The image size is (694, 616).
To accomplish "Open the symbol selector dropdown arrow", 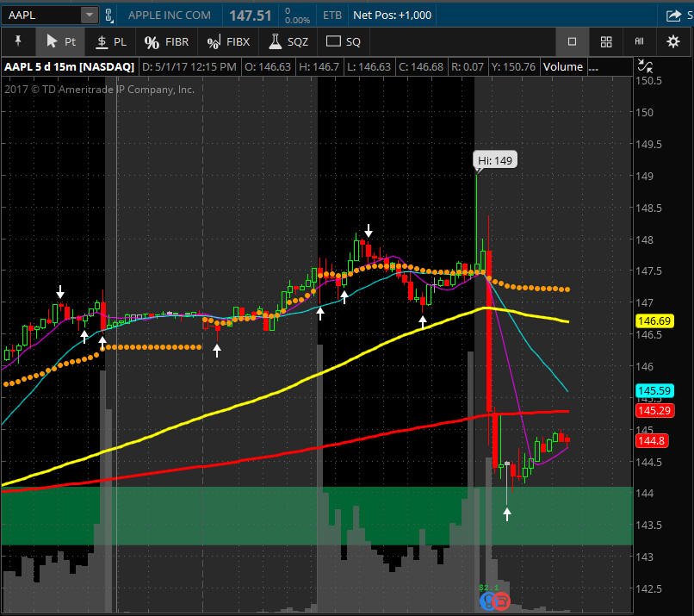I will tap(90, 16).
